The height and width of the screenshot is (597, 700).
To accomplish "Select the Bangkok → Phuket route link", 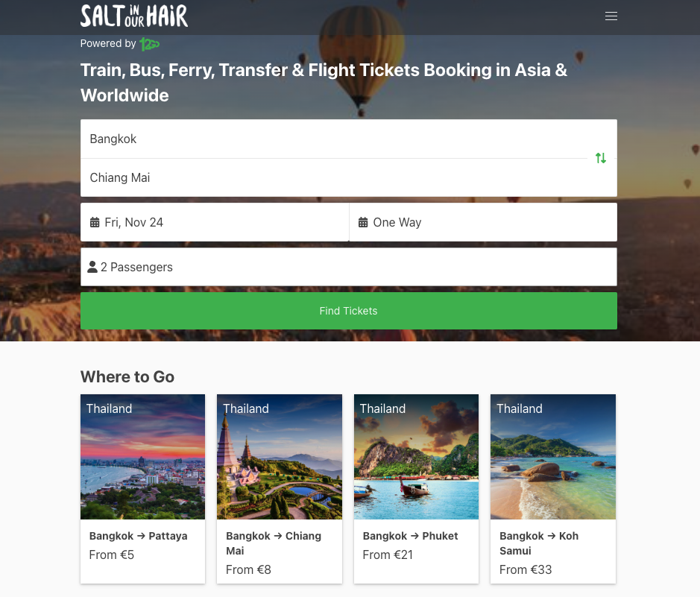I will 410,536.
